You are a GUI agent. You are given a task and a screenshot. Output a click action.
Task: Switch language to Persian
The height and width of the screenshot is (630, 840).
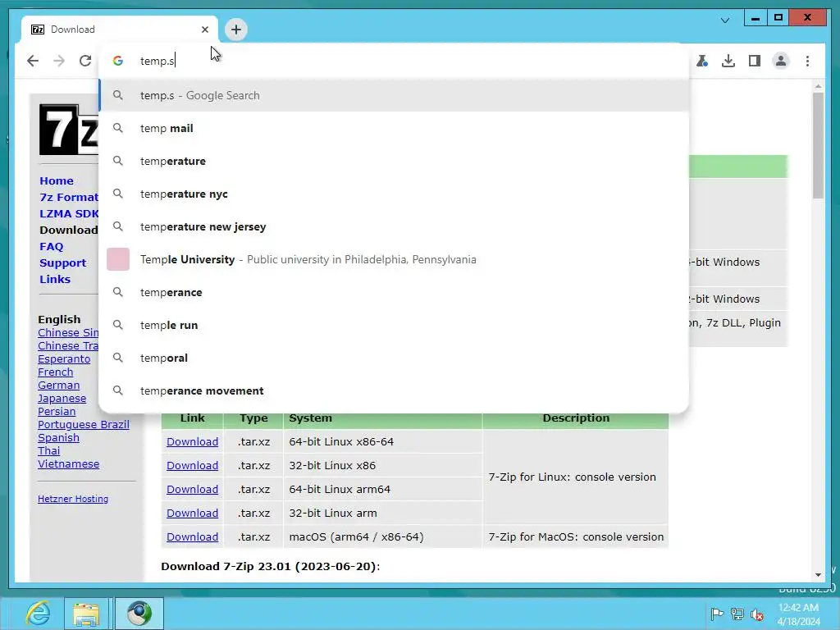57,412
